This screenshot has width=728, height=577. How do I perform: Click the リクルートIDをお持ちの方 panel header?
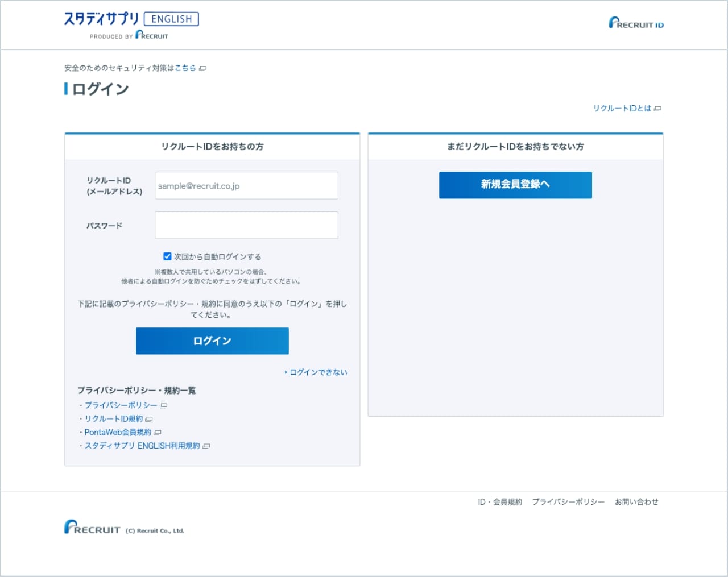pyautogui.click(x=212, y=147)
